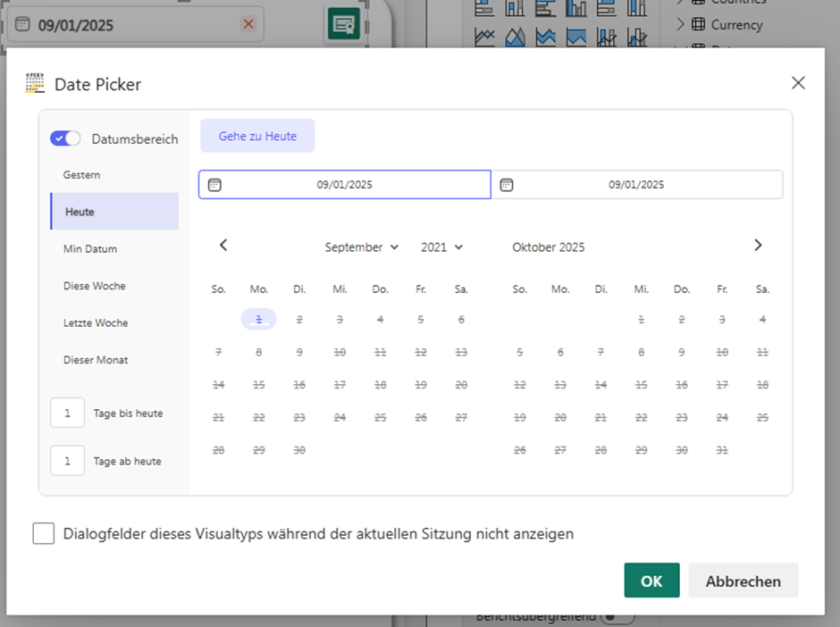
Task: Select September 1 in the left calendar
Action: [259, 319]
